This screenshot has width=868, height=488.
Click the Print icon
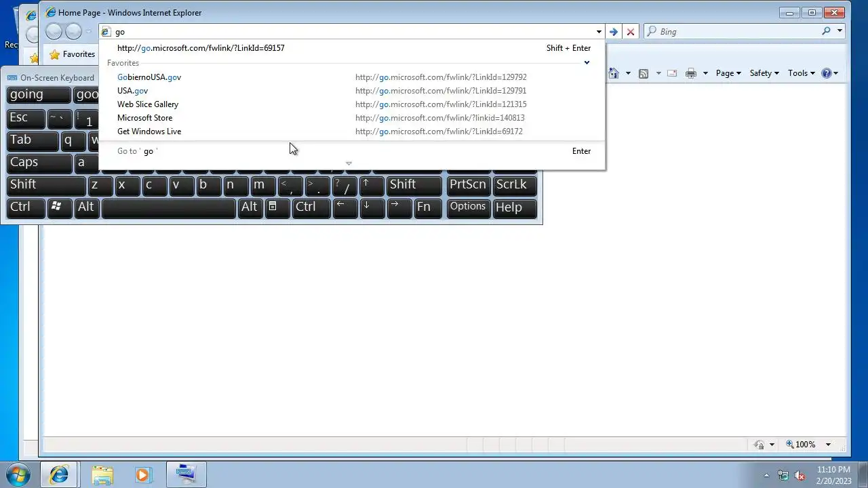tap(691, 73)
